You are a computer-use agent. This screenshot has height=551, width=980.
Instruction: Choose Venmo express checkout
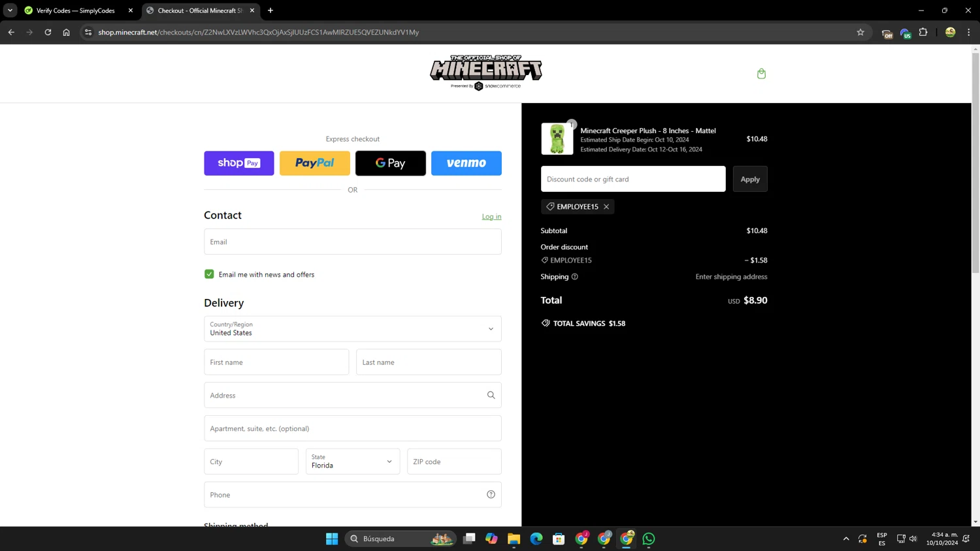pos(466,163)
